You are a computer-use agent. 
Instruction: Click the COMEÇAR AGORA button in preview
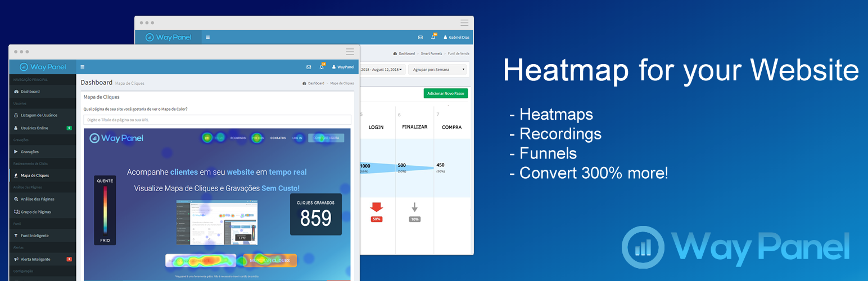click(x=326, y=138)
